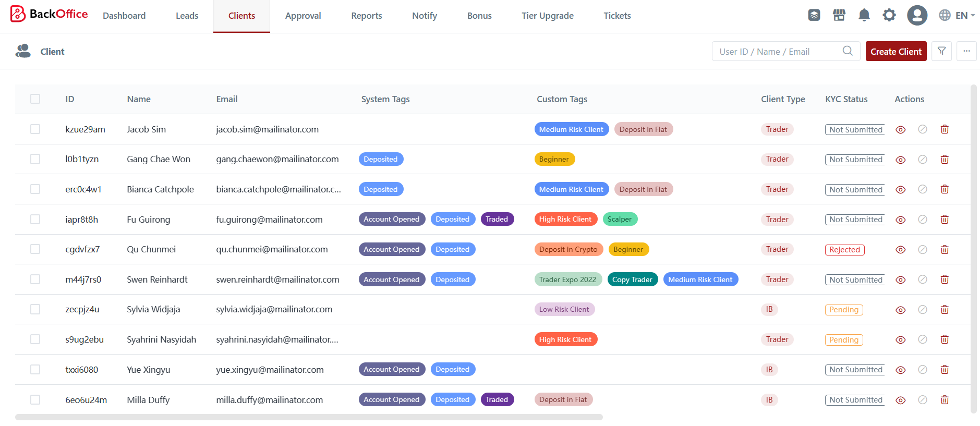Check the box for Gang Chae Won
Screen dimensions: 980x426
tap(35, 159)
